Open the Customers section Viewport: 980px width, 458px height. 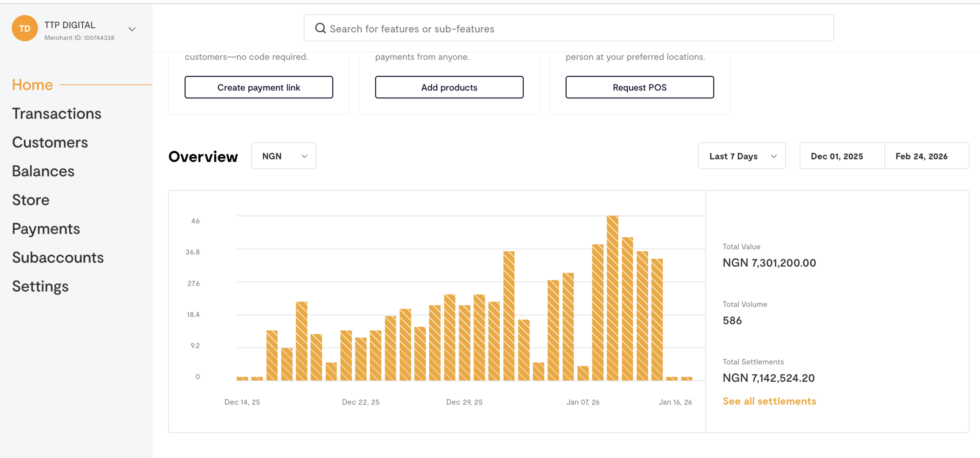[x=50, y=142]
